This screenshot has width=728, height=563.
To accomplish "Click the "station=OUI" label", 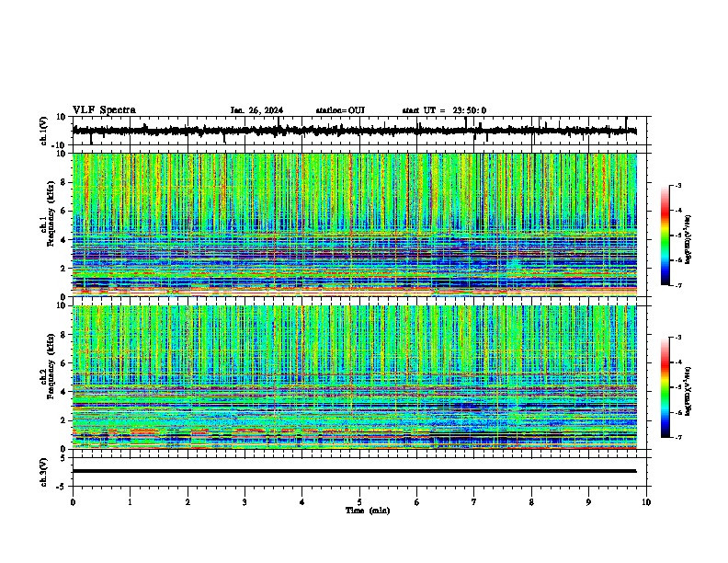I will click(x=340, y=110).
